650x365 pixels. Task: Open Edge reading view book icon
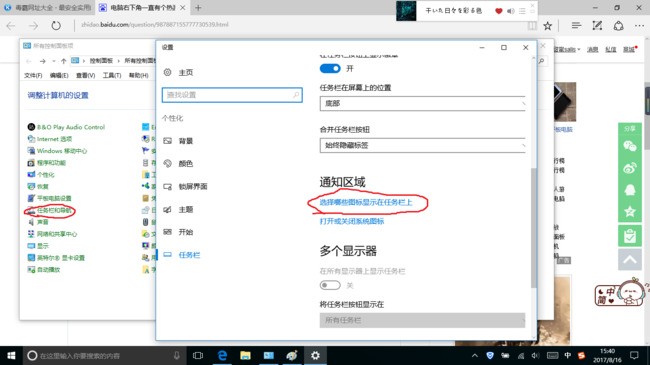coord(532,26)
